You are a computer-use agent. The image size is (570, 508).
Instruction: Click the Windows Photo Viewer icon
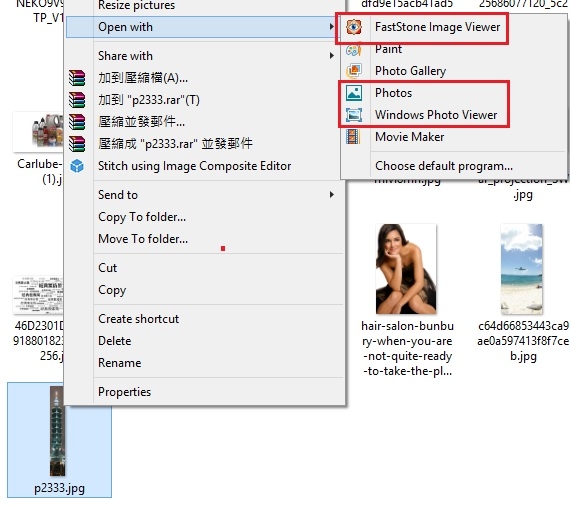click(x=354, y=115)
